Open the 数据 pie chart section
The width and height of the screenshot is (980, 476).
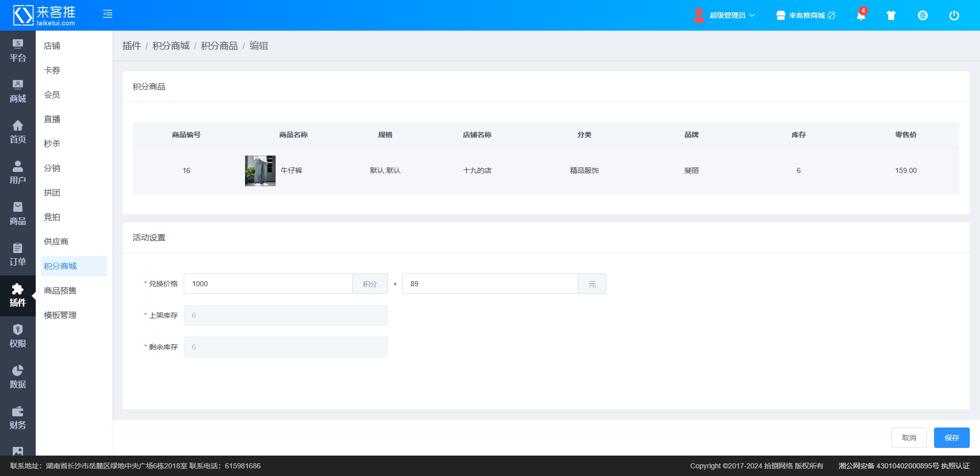click(18, 378)
